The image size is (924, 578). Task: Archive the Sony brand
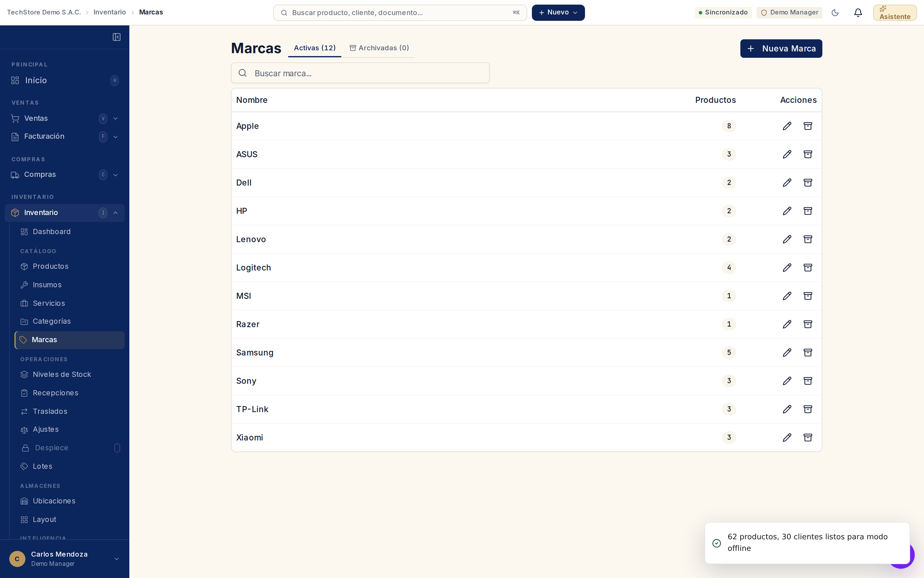point(808,381)
